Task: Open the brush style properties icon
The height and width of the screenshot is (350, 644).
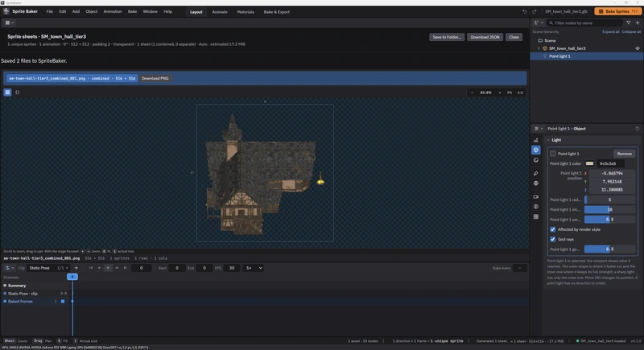Action: (536, 174)
